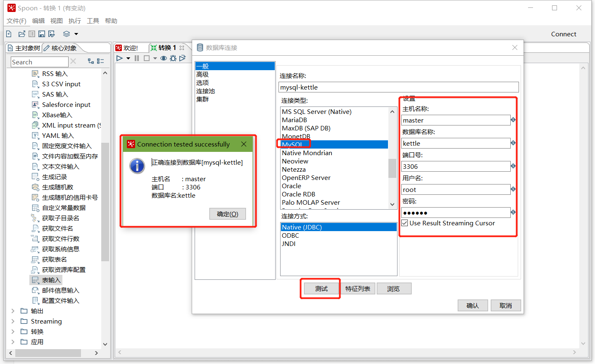Image resolution: width=595 pixels, height=364 pixels.
Task: Save the transformation with the disk icon
Action: pos(42,34)
